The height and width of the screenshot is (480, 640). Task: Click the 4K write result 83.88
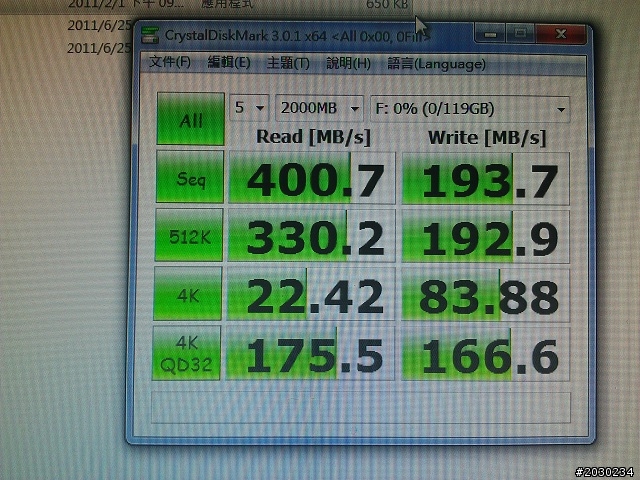click(486, 295)
